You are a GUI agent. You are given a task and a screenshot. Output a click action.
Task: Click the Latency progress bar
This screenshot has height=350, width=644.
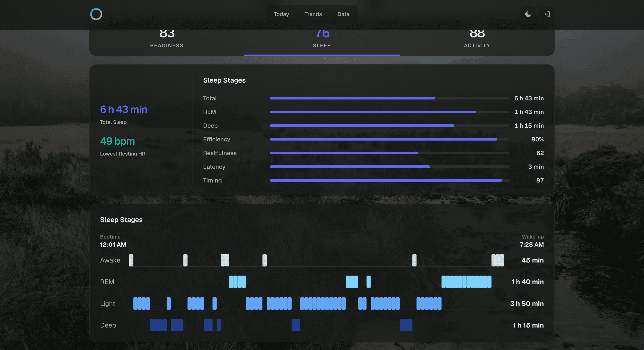[389, 167]
